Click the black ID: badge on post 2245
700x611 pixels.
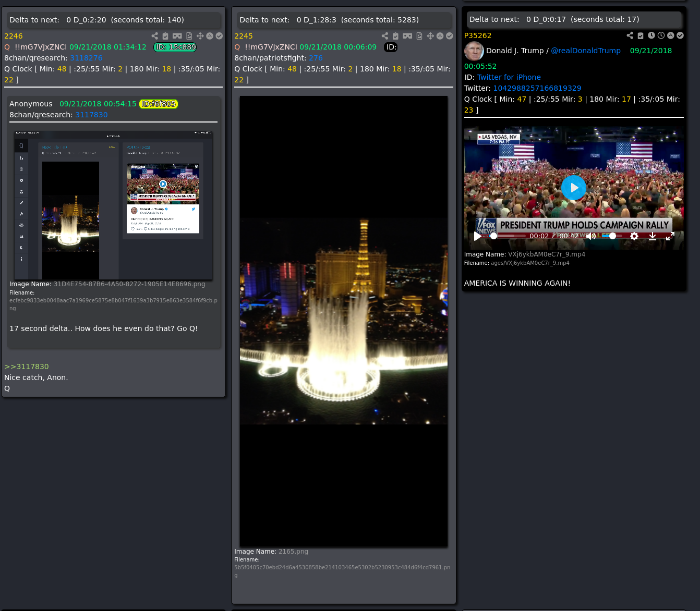click(x=391, y=47)
